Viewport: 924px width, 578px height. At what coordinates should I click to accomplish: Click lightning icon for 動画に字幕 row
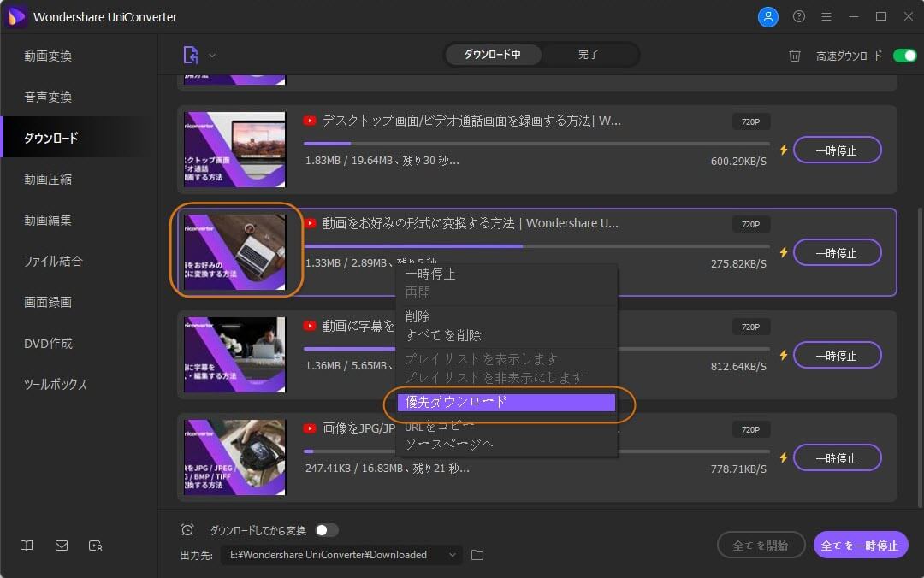click(783, 355)
